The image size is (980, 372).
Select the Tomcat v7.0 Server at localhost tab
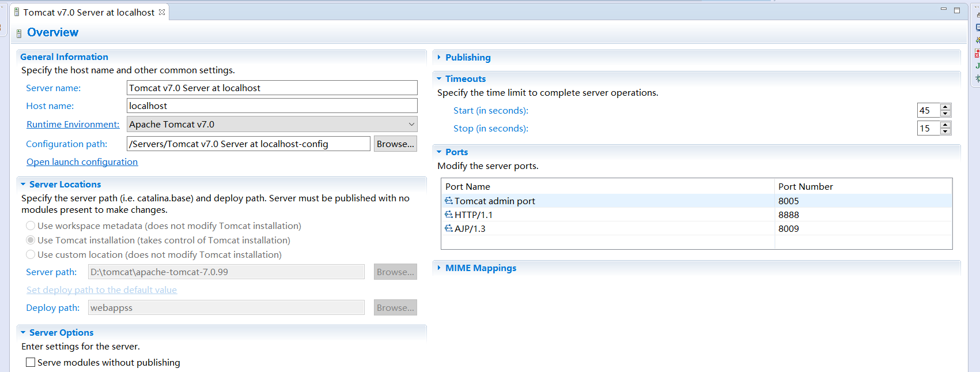[x=89, y=12]
